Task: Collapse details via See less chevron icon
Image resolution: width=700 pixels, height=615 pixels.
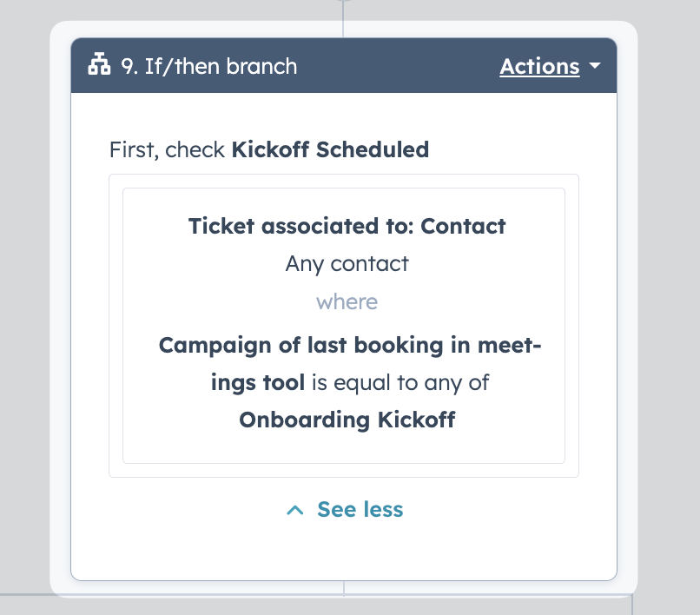Action: [295, 510]
